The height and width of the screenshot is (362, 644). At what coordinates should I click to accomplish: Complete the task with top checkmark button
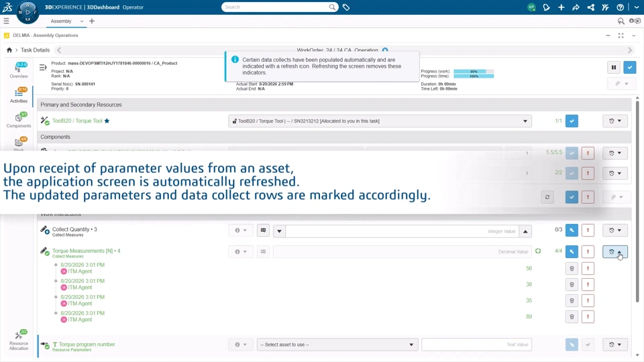click(630, 67)
